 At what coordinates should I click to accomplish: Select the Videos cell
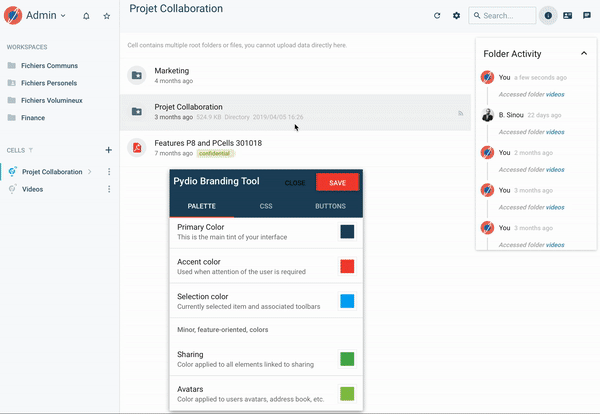[32, 189]
